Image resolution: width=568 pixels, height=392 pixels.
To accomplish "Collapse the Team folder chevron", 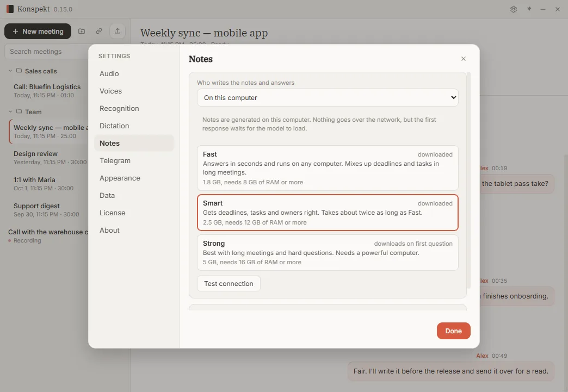I will pyautogui.click(x=10, y=111).
